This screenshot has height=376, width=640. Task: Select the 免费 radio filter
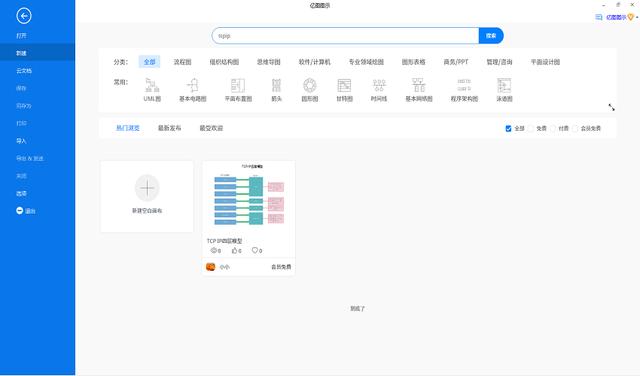pyautogui.click(x=531, y=129)
